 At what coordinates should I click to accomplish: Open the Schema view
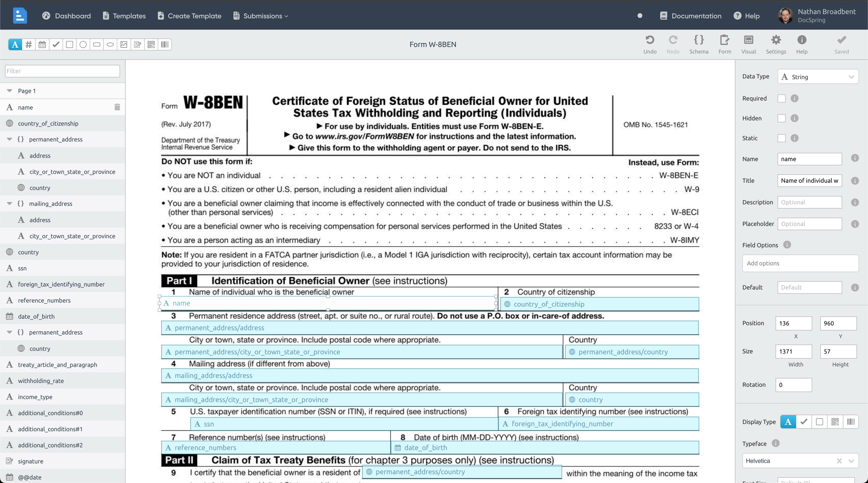click(x=699, y=44)
